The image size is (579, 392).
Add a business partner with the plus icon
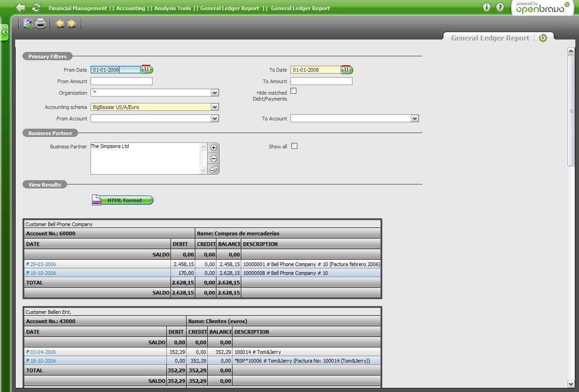tap(214, 148)
